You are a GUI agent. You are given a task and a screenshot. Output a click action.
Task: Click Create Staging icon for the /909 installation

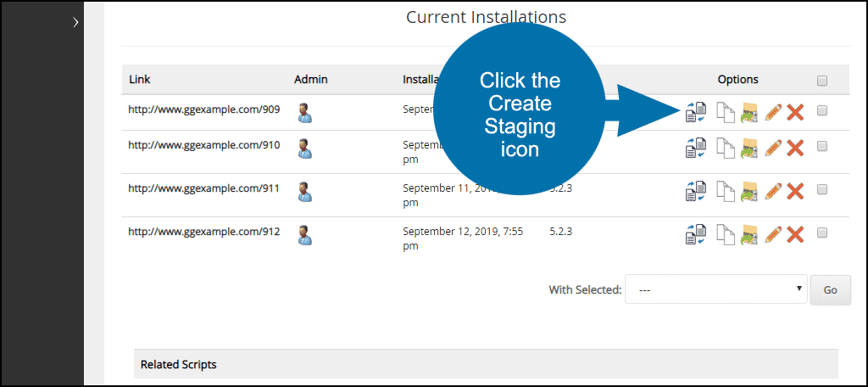coord(695,112)
